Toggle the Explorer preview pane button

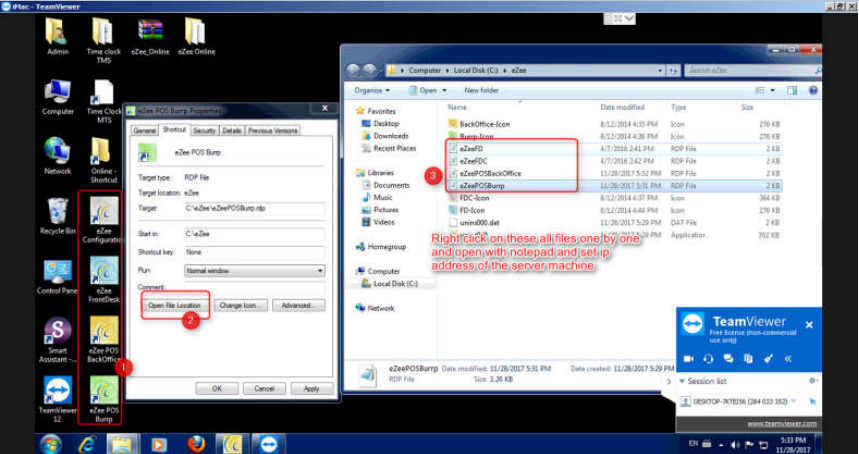792,90
